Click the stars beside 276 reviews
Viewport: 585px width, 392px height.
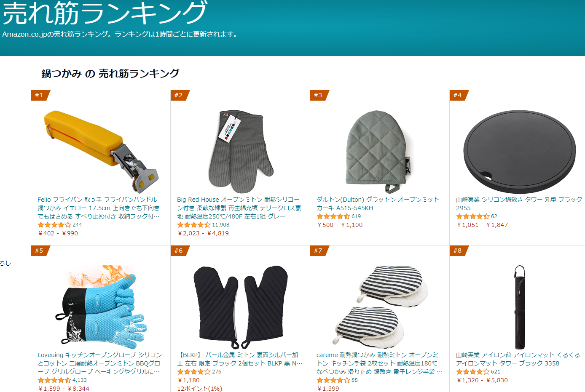click(193, 372)
